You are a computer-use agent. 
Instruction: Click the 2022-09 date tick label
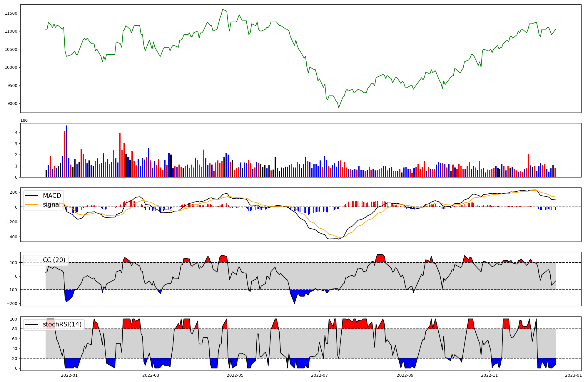405,375
